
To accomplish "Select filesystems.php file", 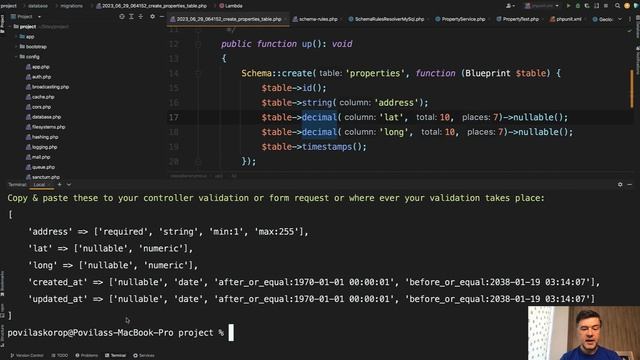I will (x=46, y=127).
